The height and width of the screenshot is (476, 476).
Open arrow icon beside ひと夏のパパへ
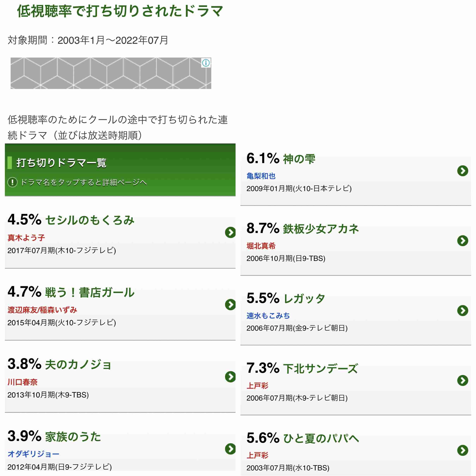(x=462, y=450)
